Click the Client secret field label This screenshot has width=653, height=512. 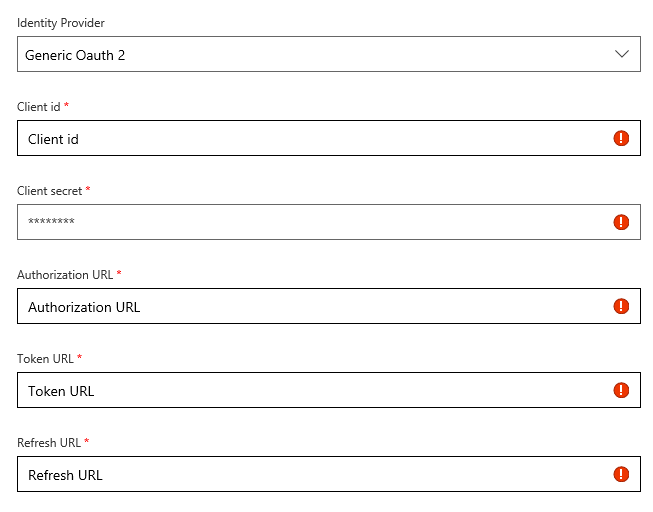49,190
